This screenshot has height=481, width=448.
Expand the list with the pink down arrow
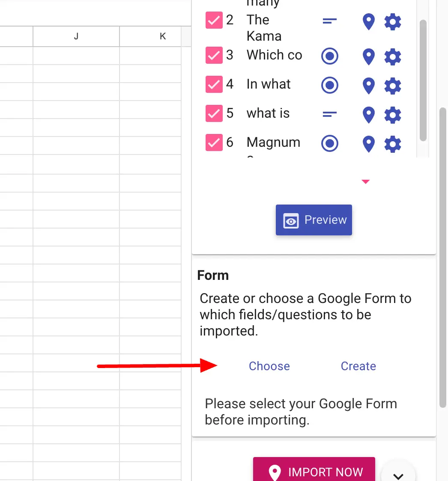[365, 182]
